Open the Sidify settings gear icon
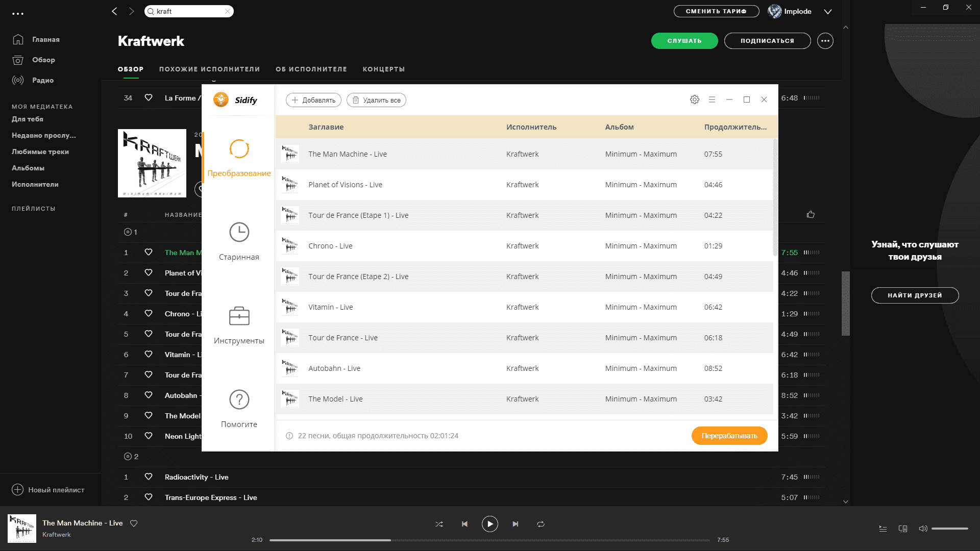980x551 pixels. (x=694, y=100)
